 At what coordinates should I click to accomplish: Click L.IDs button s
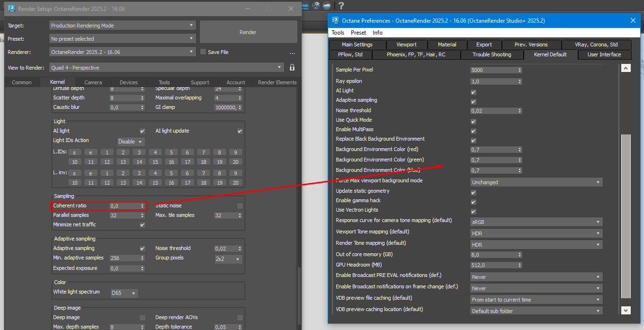click(x=75, y=152)
